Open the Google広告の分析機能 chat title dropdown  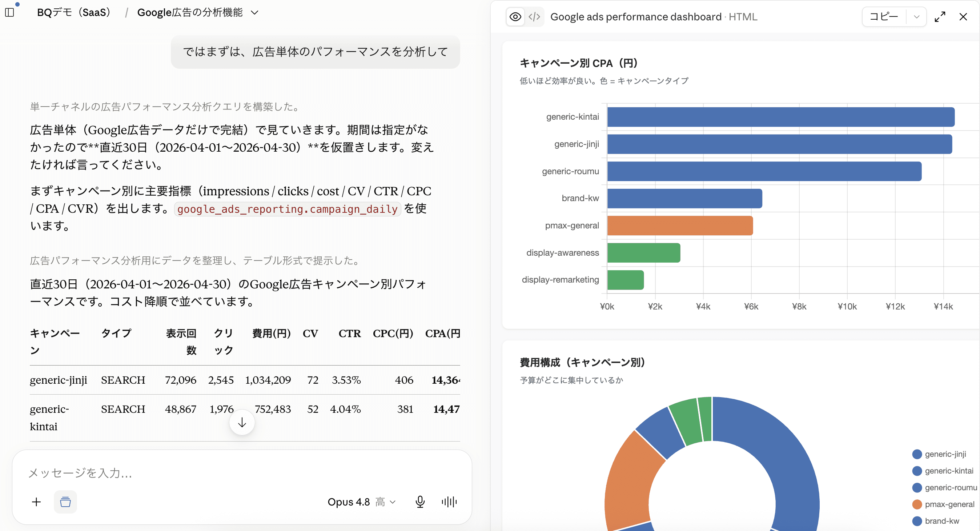[x=198, y=13]
